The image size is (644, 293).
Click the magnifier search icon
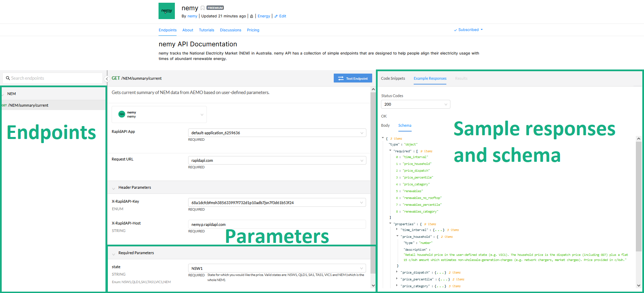(8, 78)
